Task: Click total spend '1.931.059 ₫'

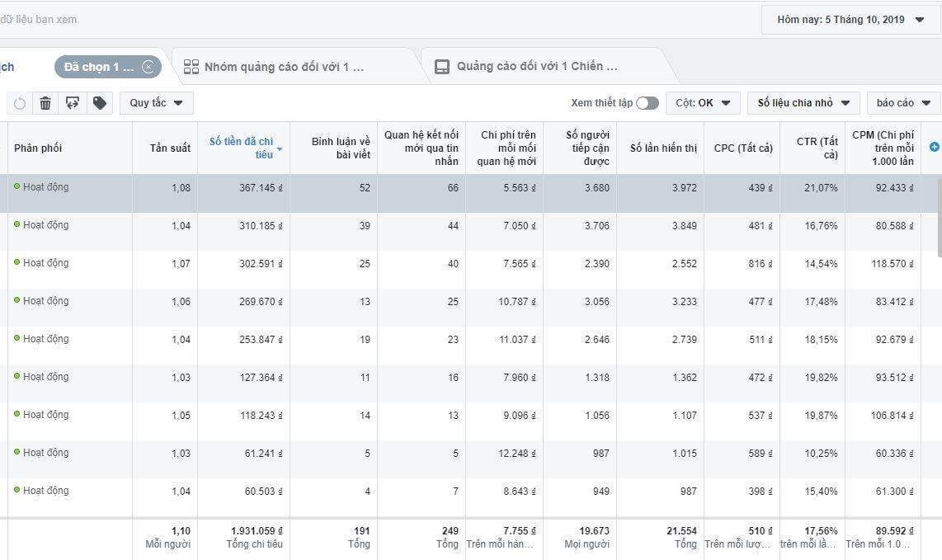Action: 257,530
